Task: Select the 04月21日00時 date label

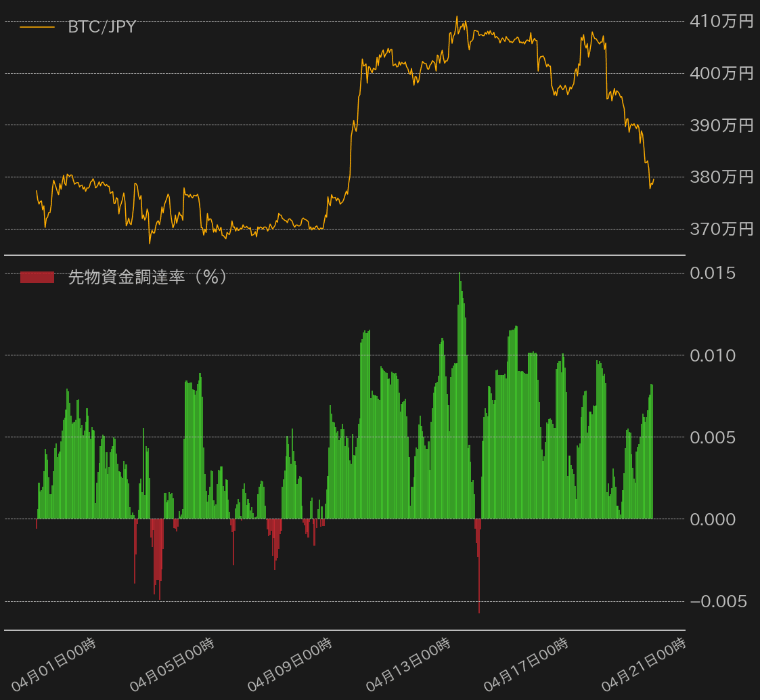Action: click(645, 665)
